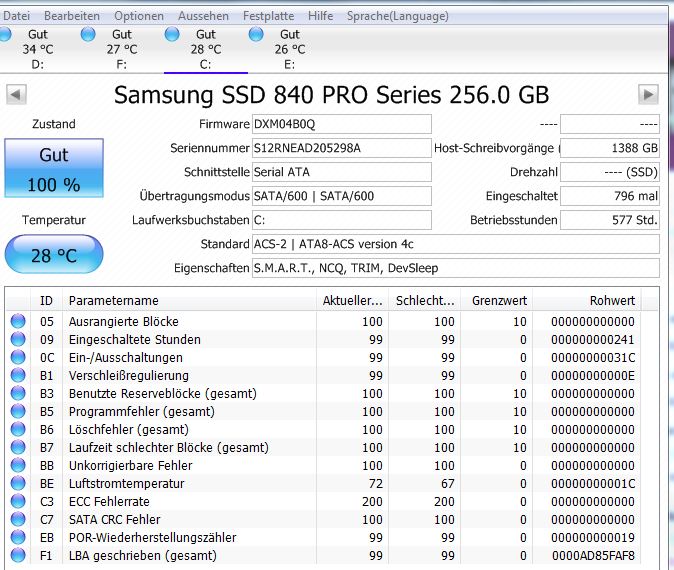Click status orb of ECC Fehlerrate row

(x=18, y=501)
